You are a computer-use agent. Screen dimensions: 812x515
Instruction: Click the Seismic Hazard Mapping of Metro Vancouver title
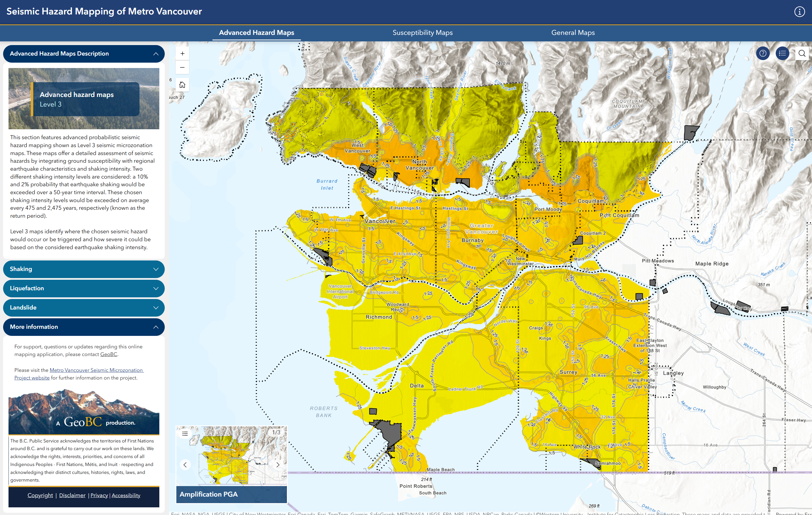[x=104, y=11]
